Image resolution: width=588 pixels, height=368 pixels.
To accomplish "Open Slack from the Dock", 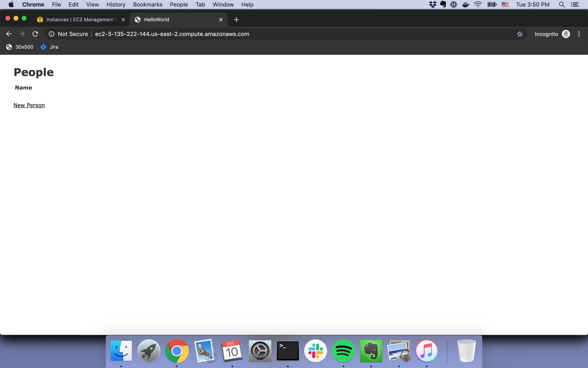I will (316, 351).
